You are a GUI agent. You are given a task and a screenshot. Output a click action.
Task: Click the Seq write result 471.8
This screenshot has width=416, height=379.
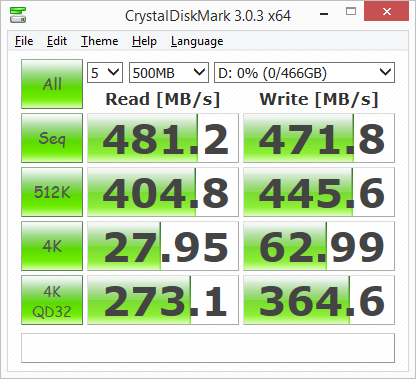(x=319, y=138)
